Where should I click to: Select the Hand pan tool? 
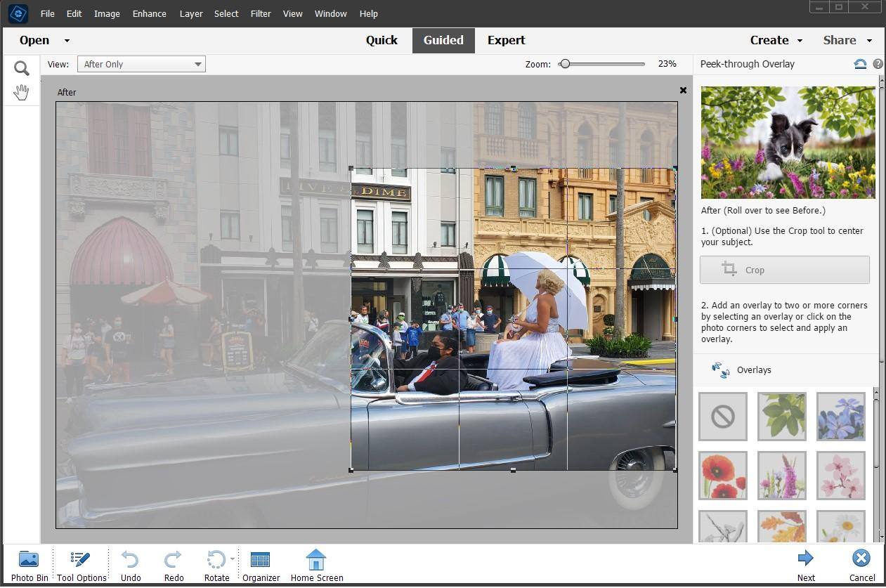21,92
